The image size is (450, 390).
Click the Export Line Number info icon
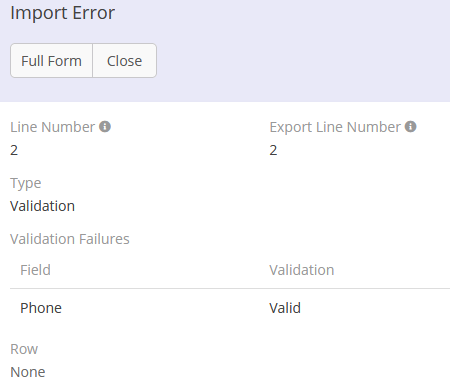pyautogui.click(x=410, y=127)
